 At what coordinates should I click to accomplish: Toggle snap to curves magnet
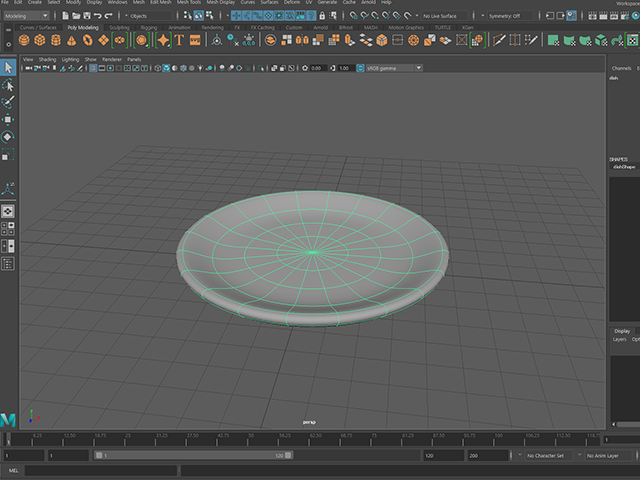tap(364, 16)
